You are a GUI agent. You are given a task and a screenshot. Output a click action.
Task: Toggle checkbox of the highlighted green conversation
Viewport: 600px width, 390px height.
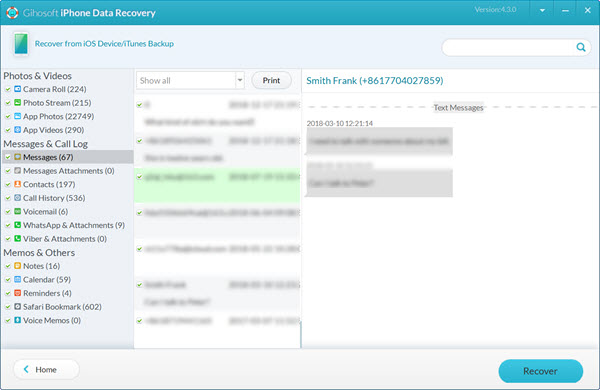[x=140, y=177]
